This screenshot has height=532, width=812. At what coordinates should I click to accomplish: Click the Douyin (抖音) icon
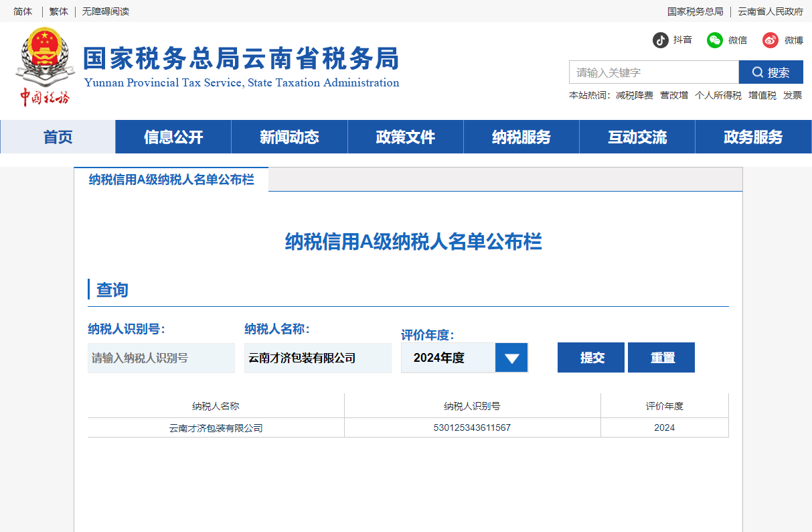coord(661,40)
